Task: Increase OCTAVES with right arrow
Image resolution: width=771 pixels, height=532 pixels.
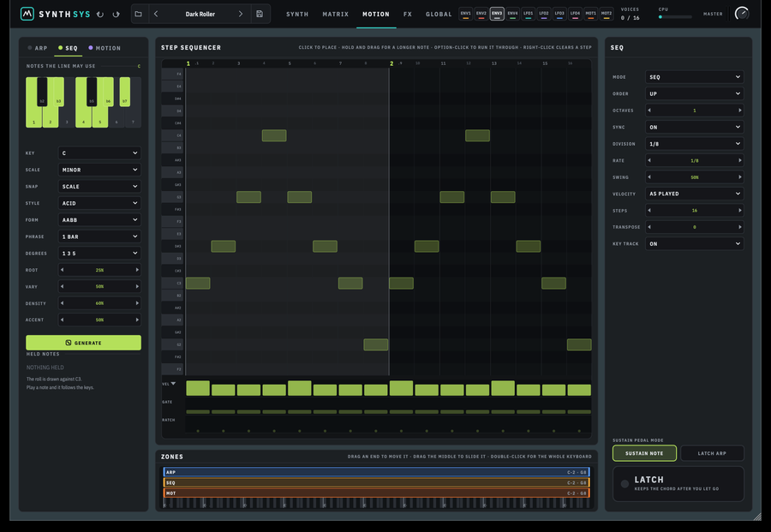Action: tap(739, 111)
